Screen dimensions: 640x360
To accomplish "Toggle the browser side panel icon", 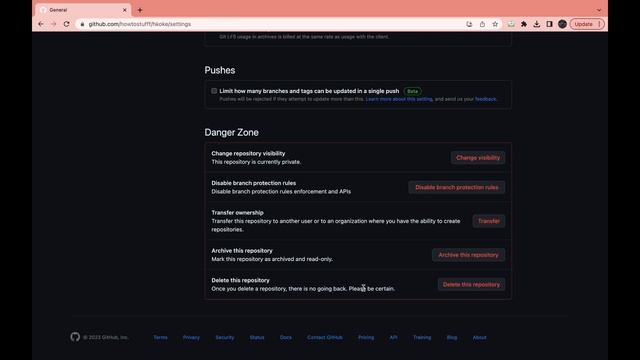I will [549, 24].
